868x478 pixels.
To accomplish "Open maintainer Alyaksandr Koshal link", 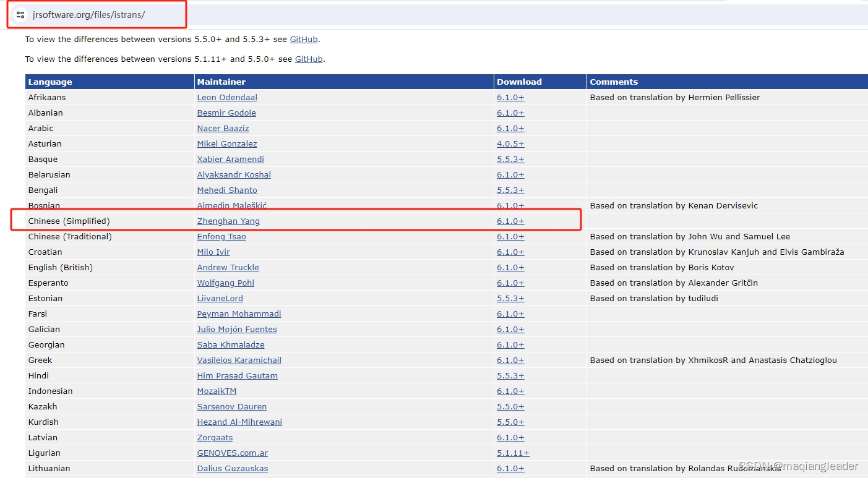I will (234, 174).
